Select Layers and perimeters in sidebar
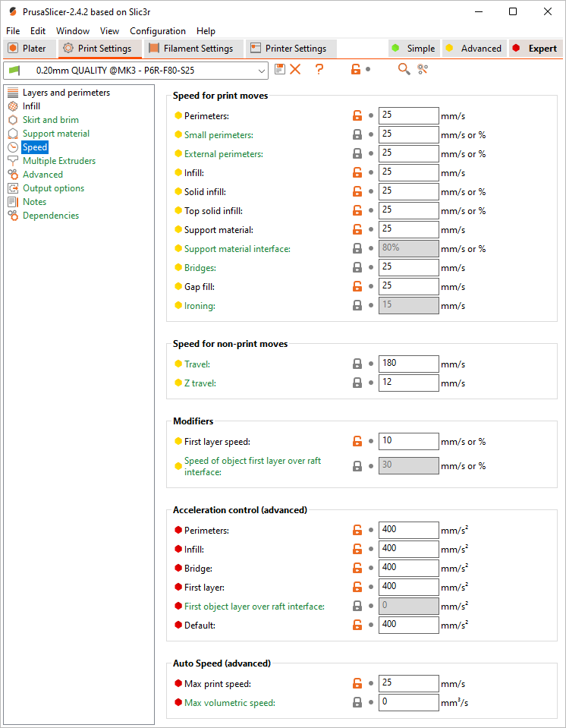566x728 pixels. 66,93
